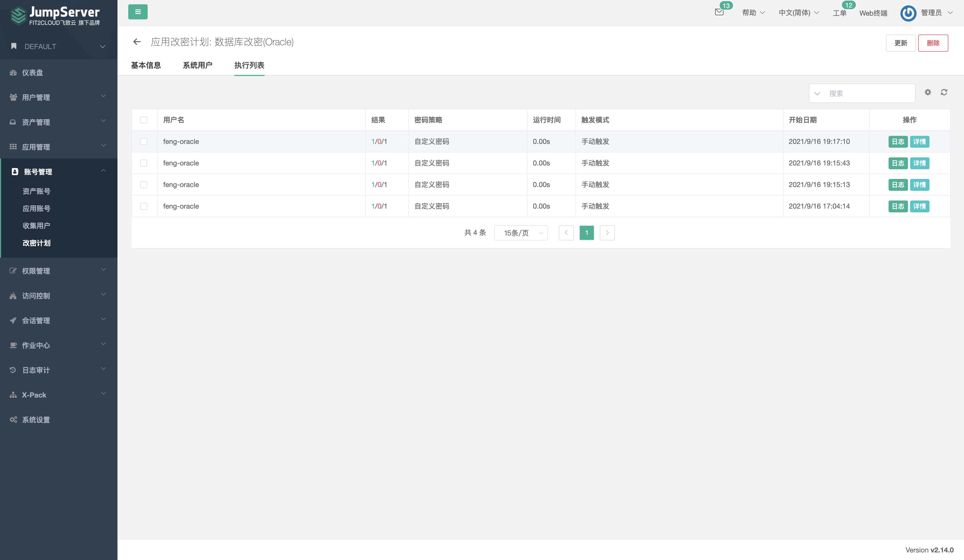Viewport: 964px width, 560px height.
Task: Click the 更新 update button
Action: pyautogui.click(x=900, y=42)
